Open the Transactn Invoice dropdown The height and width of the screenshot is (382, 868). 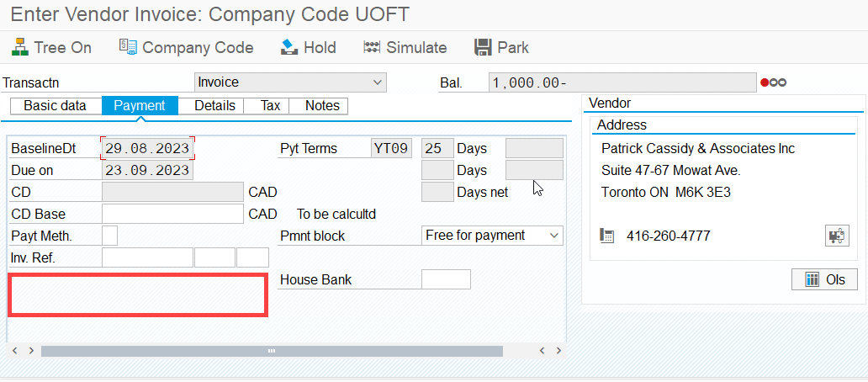pyautogui.click(x=290, y=82)
